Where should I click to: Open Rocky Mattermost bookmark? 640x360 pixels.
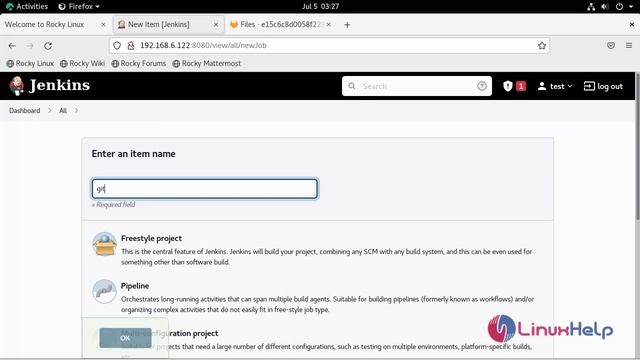(207, 64)
